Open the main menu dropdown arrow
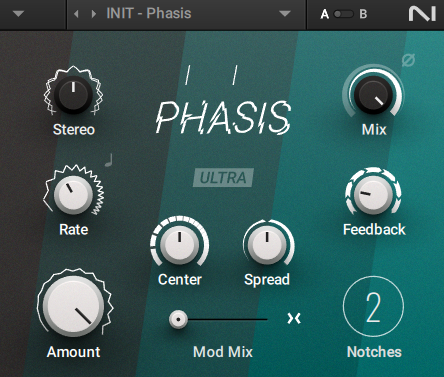444x377 pixels. pos(18,14)
